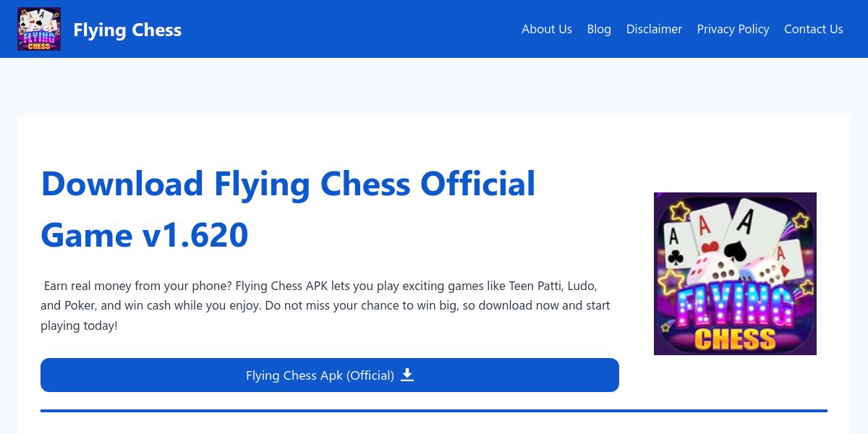Go to the Blog section
The width and height of the screenshot is (868, 434).
pyautogui.click(x=599, y=29)
